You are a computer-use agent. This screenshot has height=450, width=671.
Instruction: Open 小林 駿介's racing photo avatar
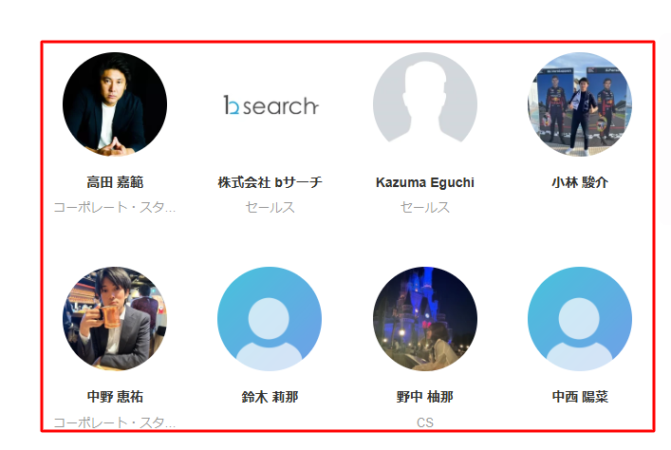pos(580,104)
